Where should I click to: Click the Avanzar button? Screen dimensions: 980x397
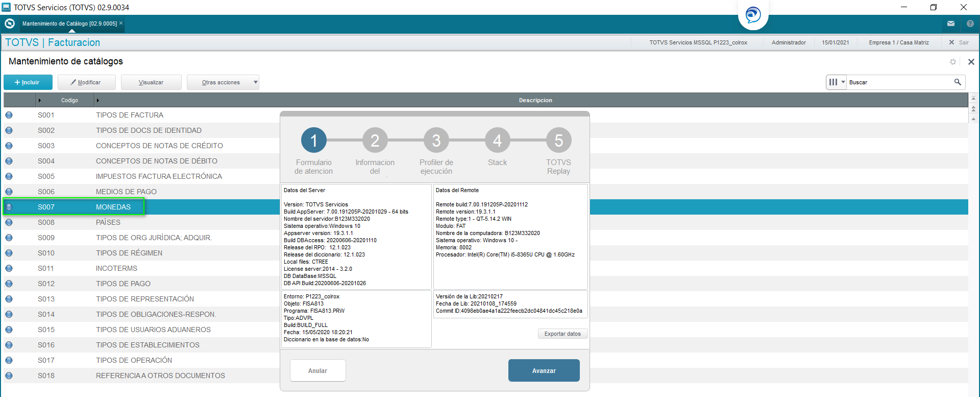click(544, 370)
